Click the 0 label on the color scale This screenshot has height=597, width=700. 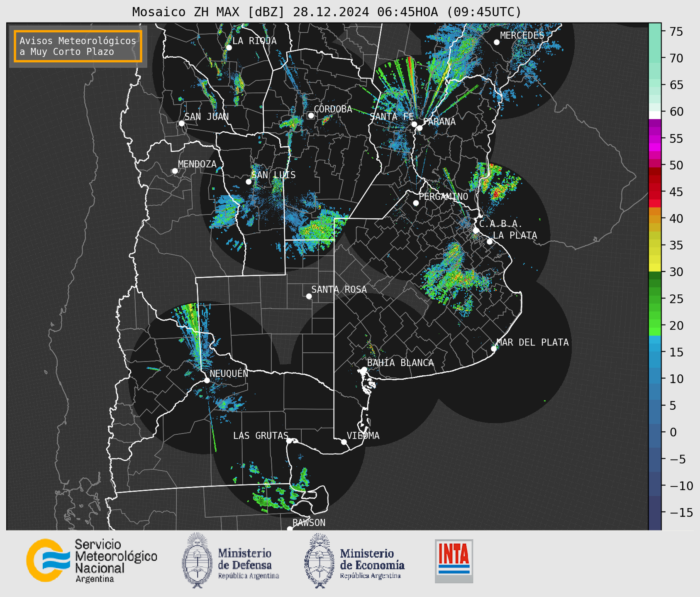(x=673, y=432)
